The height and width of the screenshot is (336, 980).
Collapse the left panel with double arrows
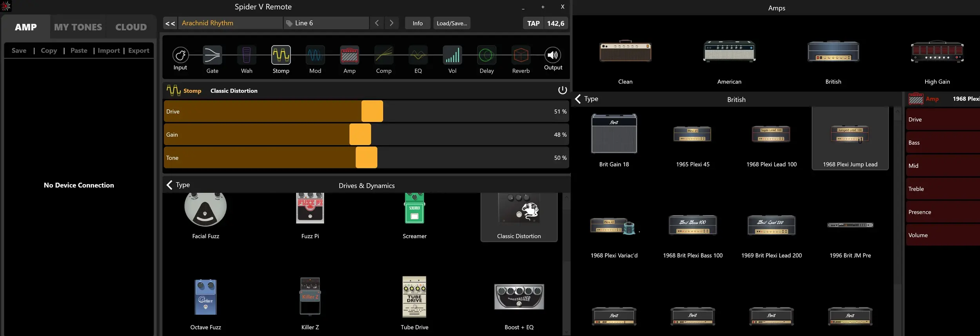pyautogui.click(x=170, y=23)
